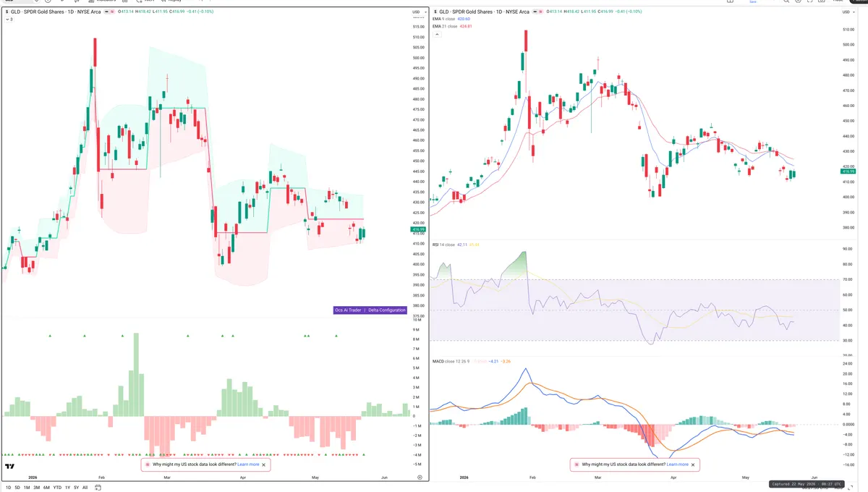
Task: Click the left chart GLD SPDR Gold Shares title
Action: (56, 12)
